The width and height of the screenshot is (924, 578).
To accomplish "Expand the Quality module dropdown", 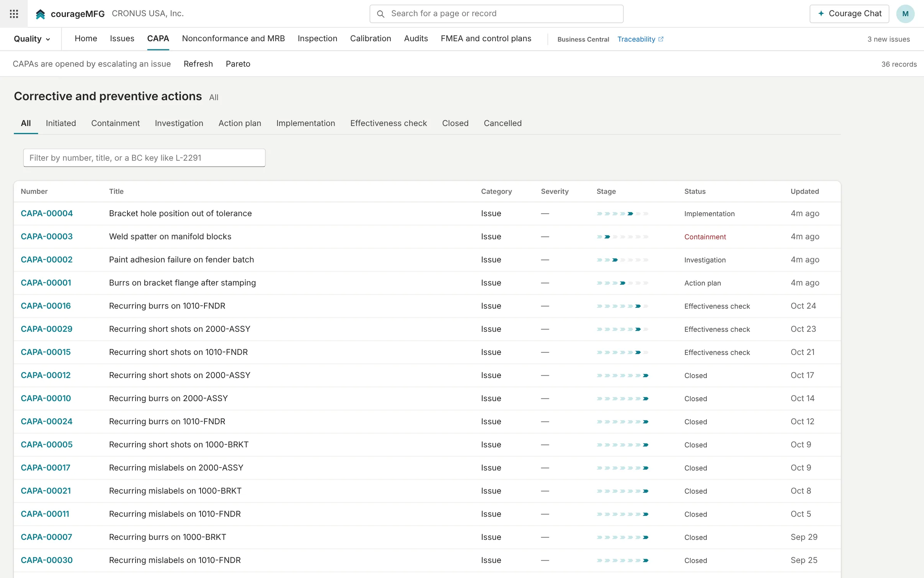I will click(32, 39).
